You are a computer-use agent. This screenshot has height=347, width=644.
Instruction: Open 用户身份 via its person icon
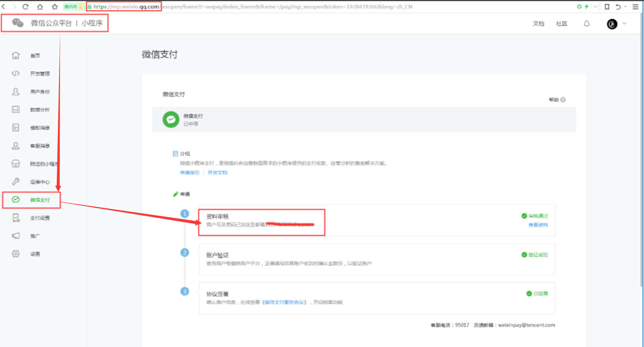[x=16, y=91]
